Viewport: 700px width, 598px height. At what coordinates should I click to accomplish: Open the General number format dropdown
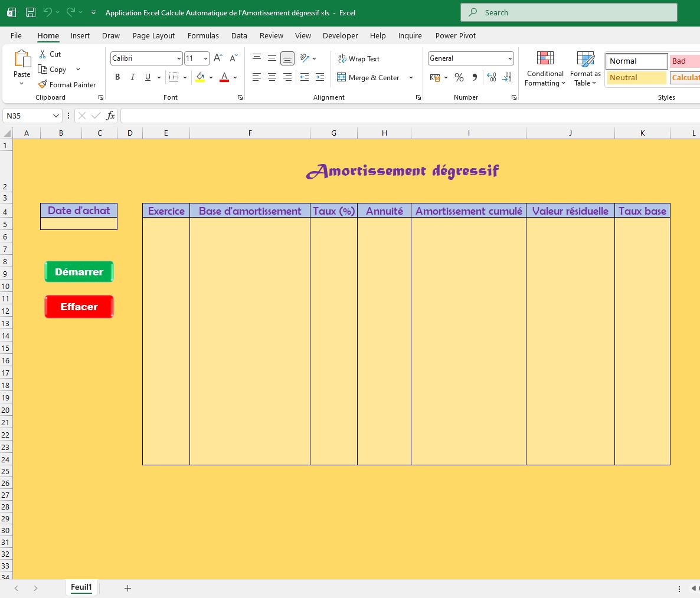510,58
